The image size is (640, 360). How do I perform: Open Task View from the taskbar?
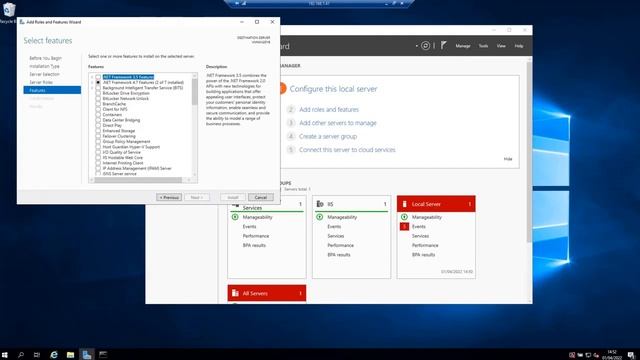pos(37,355)
